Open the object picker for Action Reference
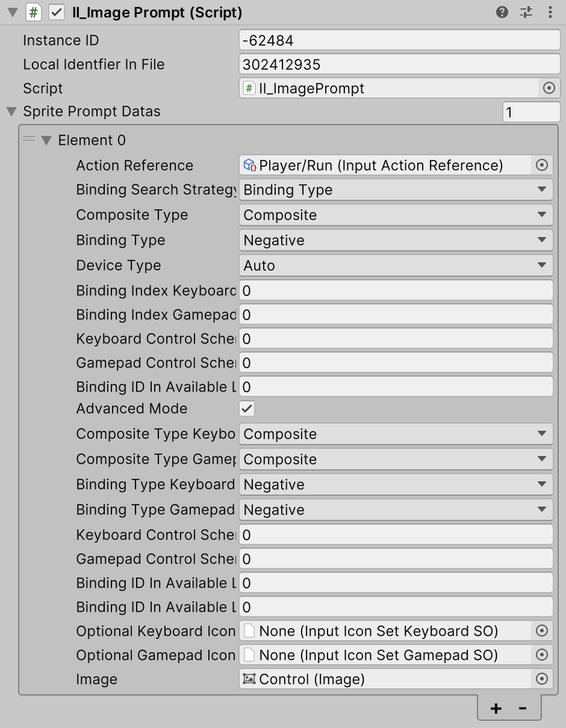Image resolution: width=566 pixels, height=728 pixels. pyautogui.click(x=541, y=165)
